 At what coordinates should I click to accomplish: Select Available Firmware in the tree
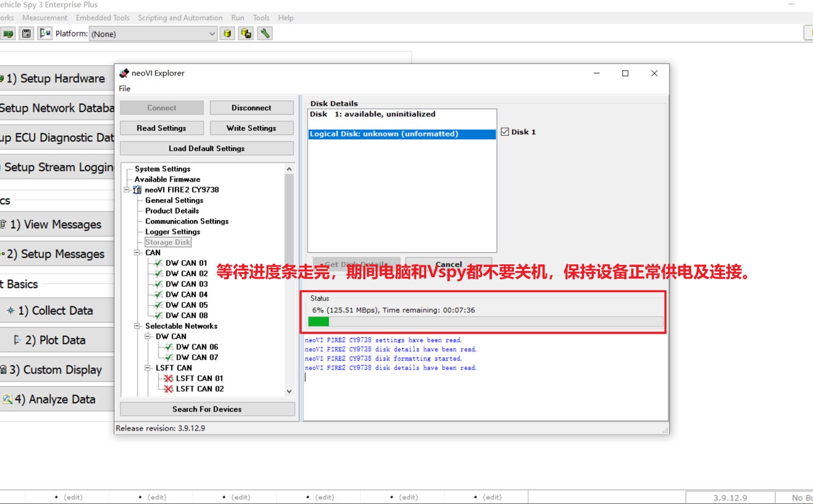[167, 179]
